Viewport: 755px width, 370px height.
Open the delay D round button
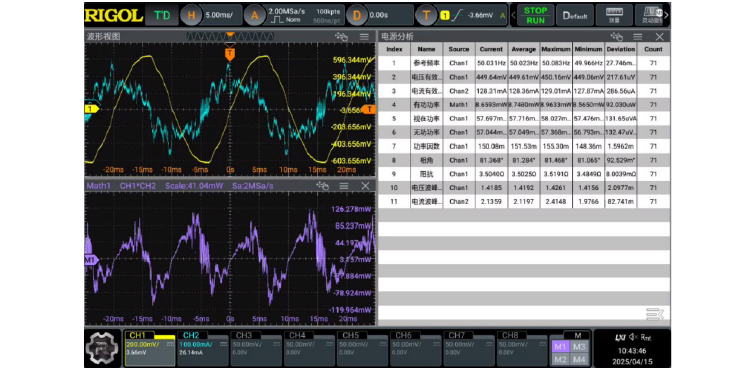pos(357,15)
